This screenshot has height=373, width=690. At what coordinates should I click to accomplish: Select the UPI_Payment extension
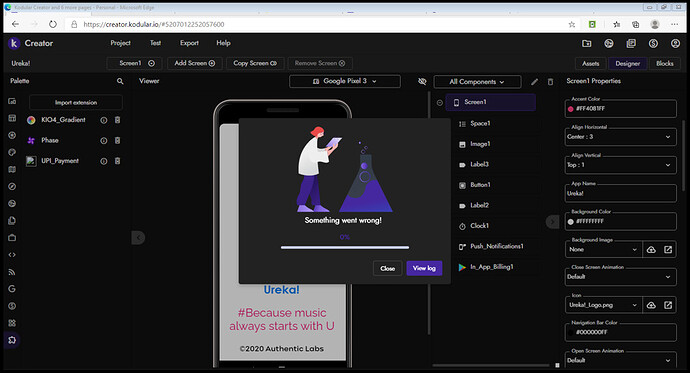60,161
